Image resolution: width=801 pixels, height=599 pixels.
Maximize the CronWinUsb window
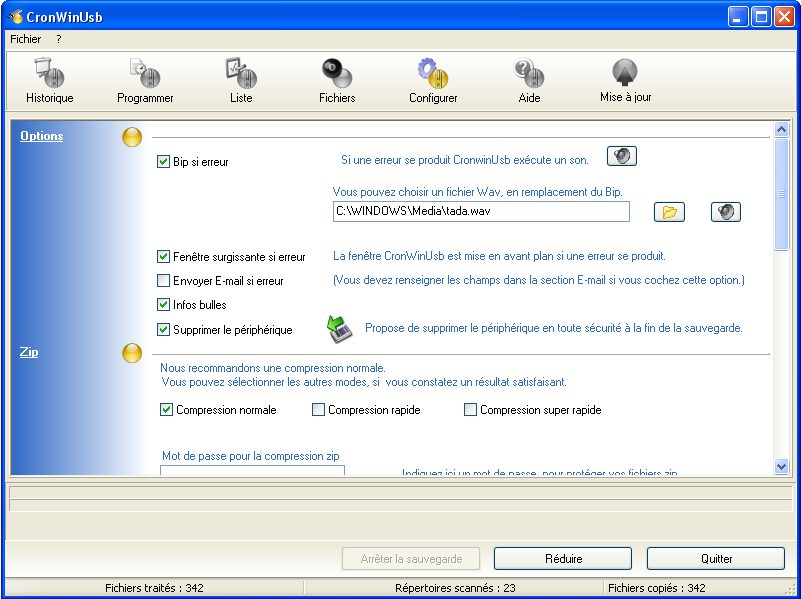pos(761,17)
